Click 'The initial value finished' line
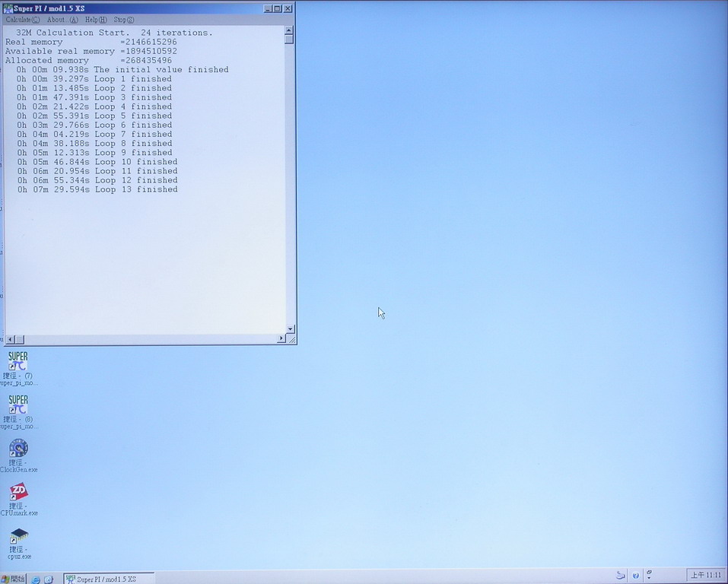This screenshot has width=728, height=584. (122, 70)
